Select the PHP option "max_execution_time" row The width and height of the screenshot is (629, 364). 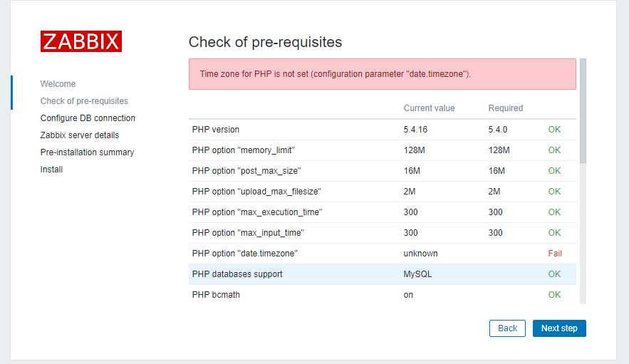(383, 212)
